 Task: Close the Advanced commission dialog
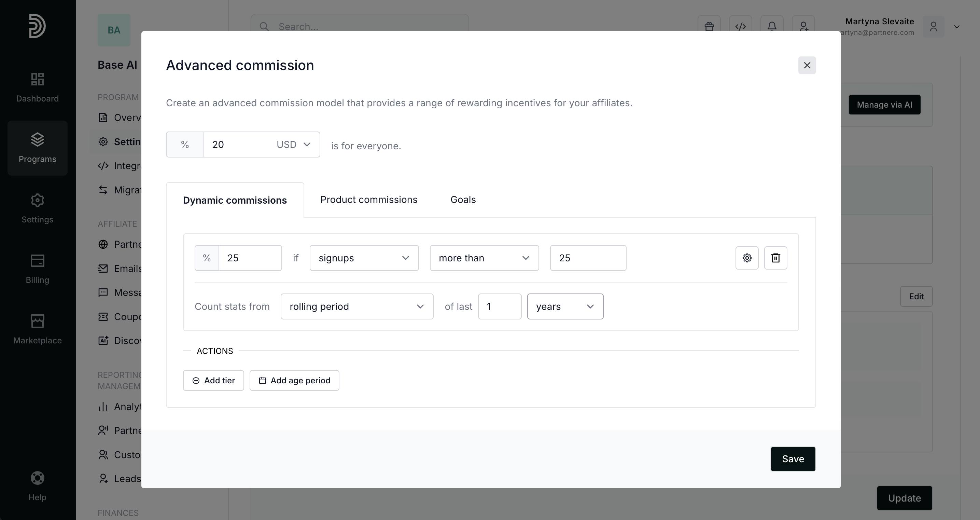click(x=807, y=66)
